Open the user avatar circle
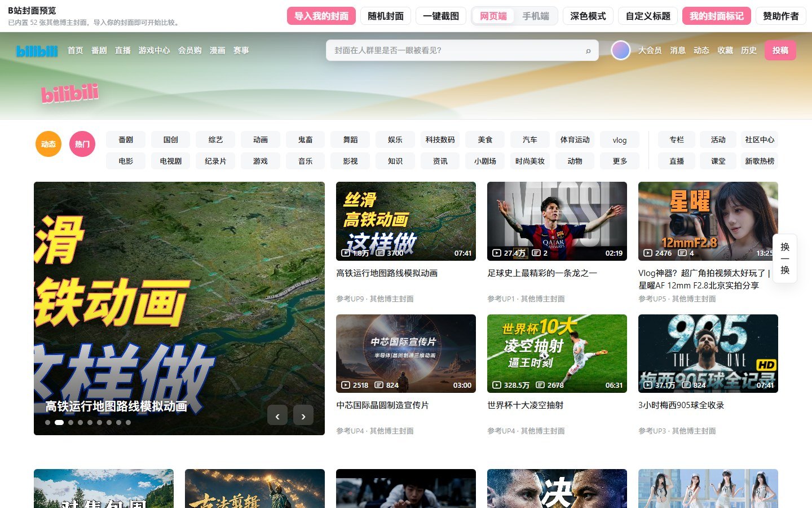 tap(621, 50)
